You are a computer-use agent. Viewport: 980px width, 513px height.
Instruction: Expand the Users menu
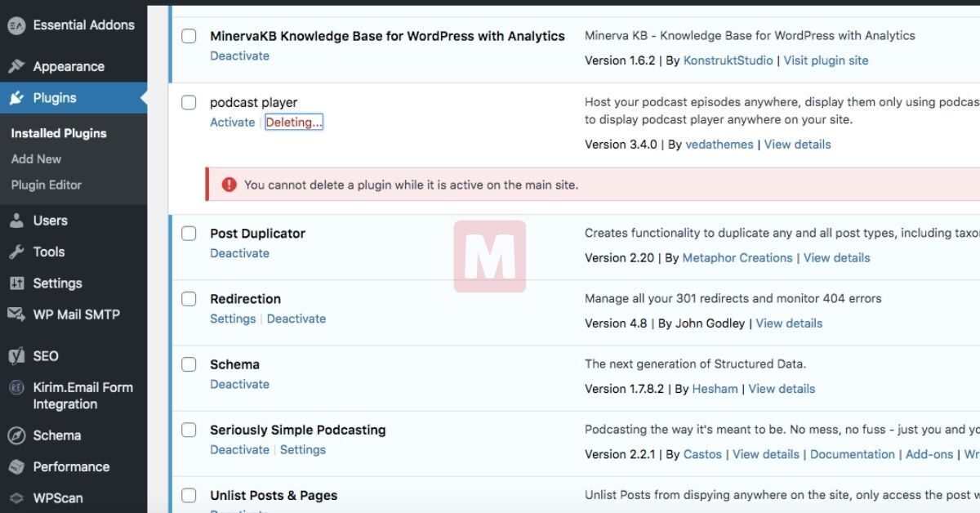coord(50,221)
